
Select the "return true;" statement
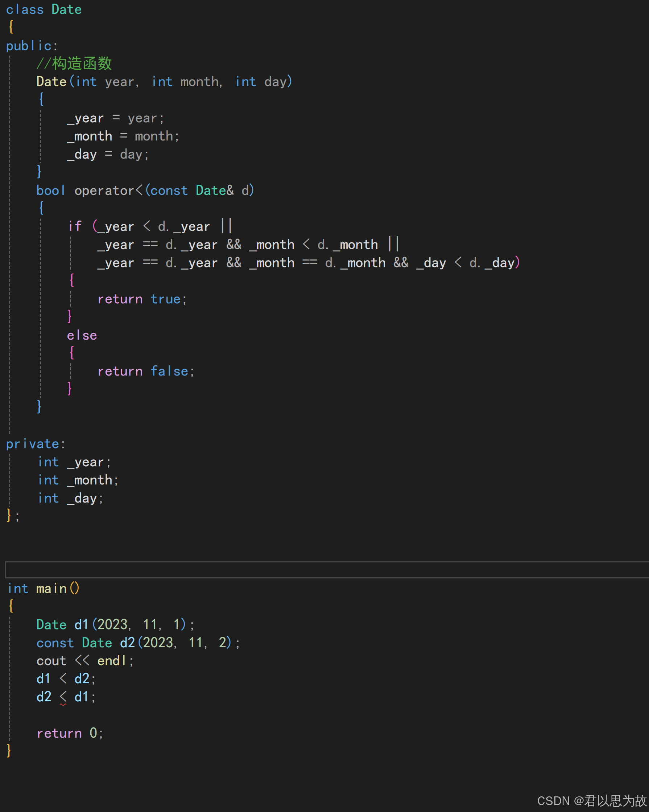click(141, 299)
